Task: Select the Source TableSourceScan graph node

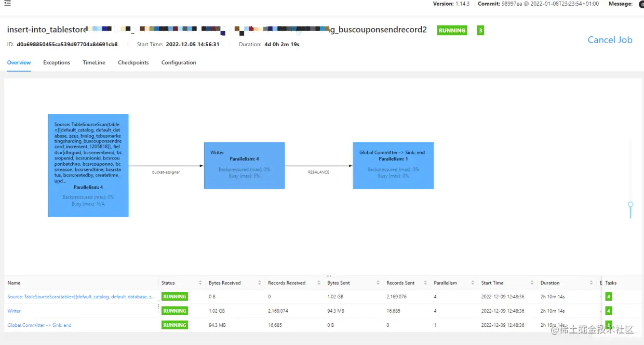Action: [x=88, y=165]
